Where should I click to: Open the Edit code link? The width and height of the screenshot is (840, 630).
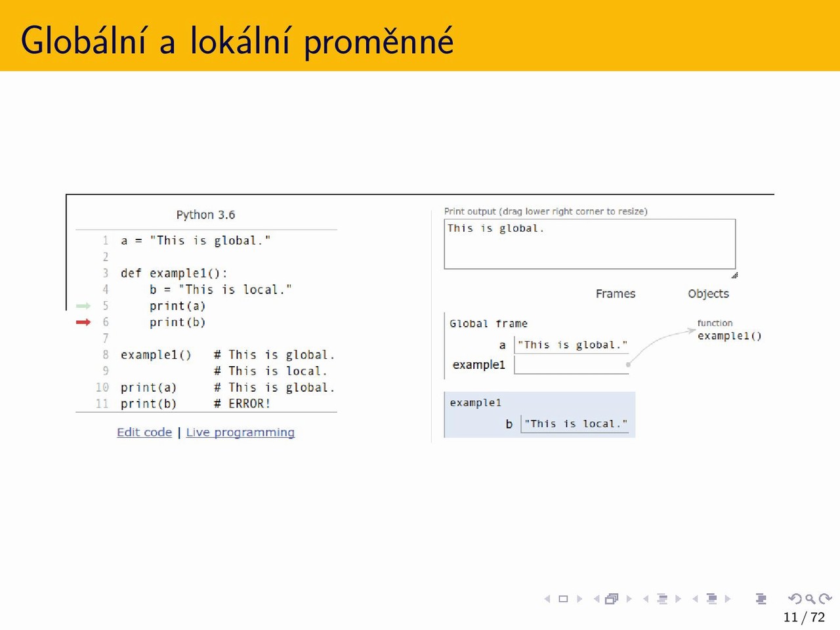pyautogui.click(x=144, y=432)
